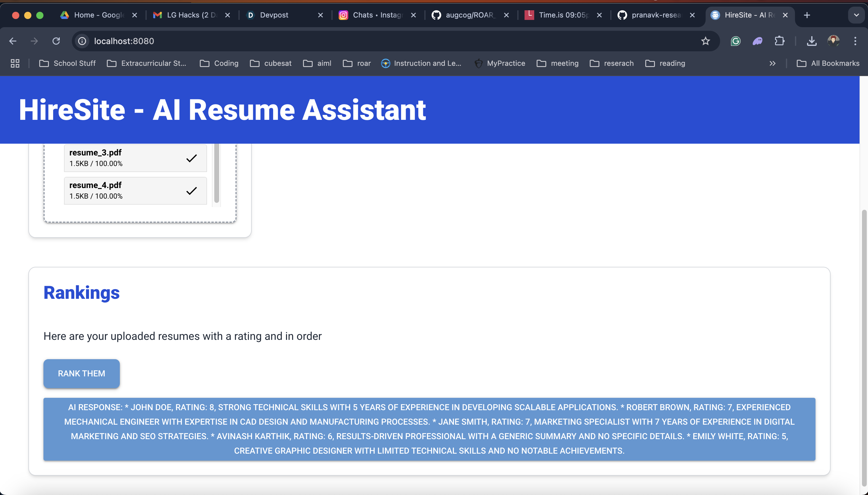Open the Coding bookmarks folder
This screenshot has width=868, height=495.
click(x=219, y=63)
